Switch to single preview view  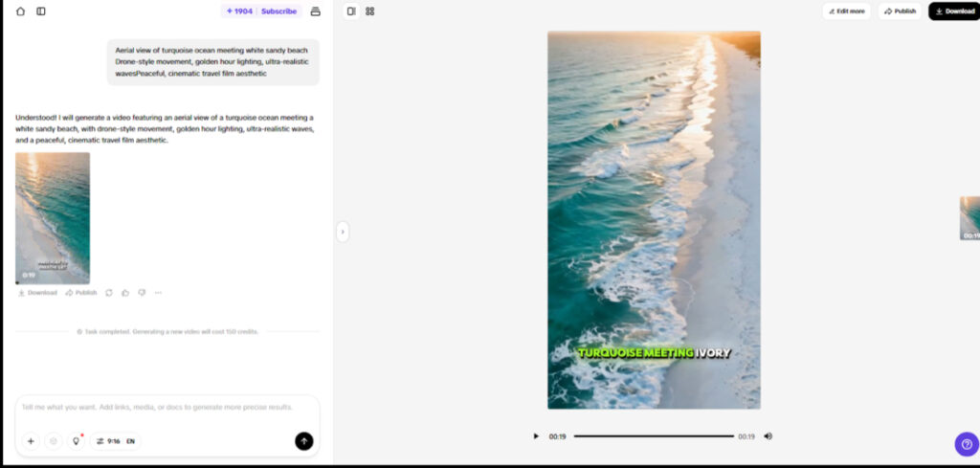351,11
